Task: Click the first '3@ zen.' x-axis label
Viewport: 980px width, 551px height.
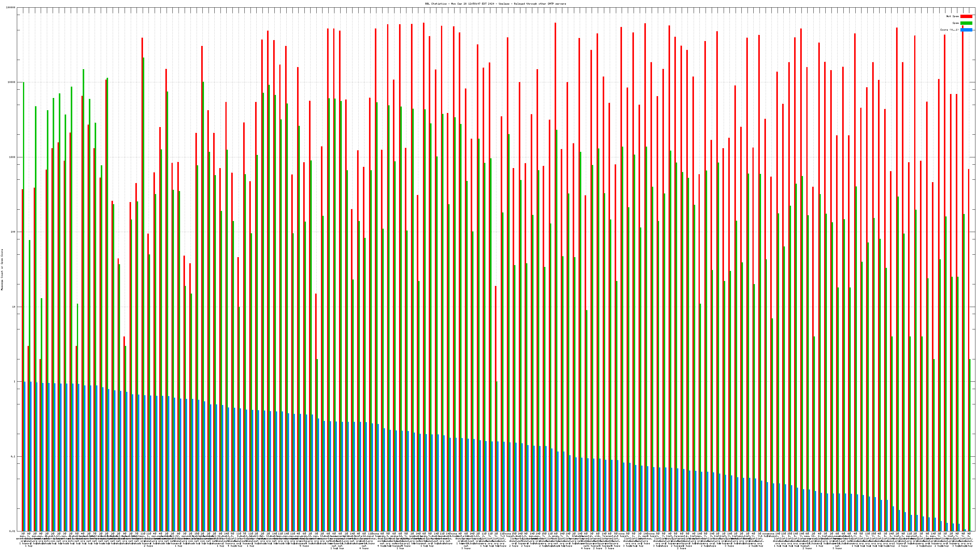Action: (23, 535)
